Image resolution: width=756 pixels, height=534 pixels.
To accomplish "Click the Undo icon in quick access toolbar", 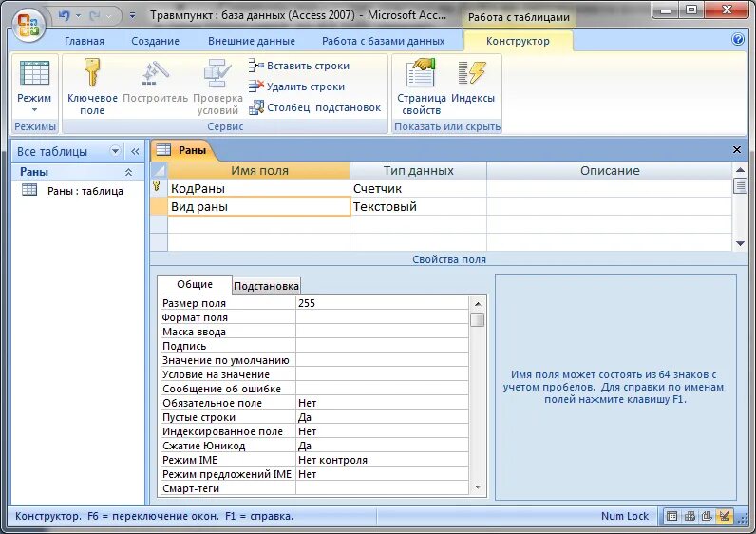I will [x=64, y=15].
